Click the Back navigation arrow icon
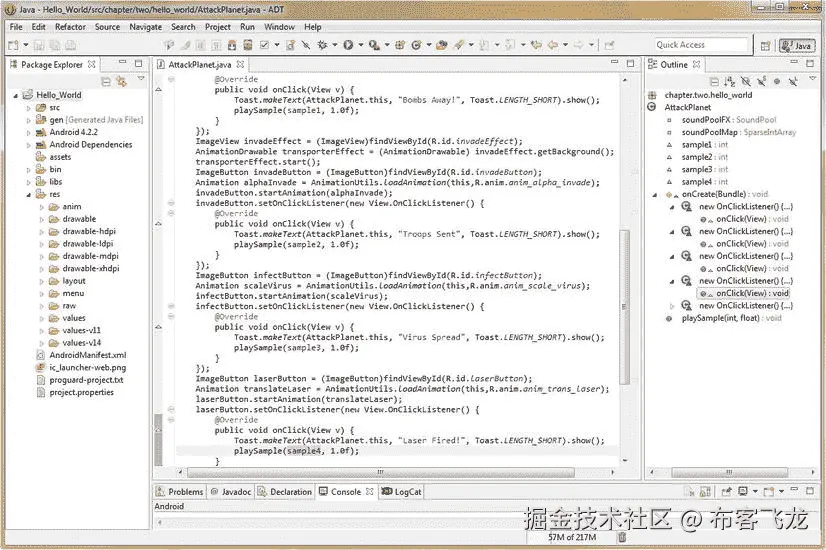This screenshot has width=826, height=550. click(x=553, y=45)
